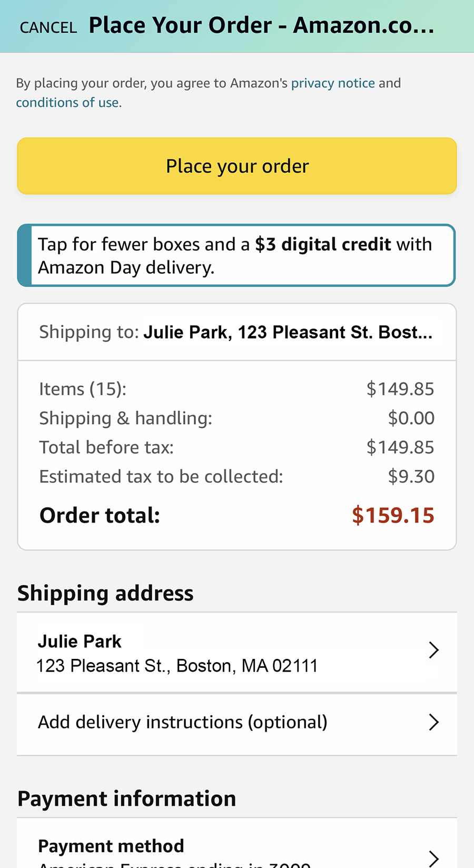Viewport: 474px width, 868px height.
Task: Click the chevron next to Payment method
Action: [x=433, y=857]
